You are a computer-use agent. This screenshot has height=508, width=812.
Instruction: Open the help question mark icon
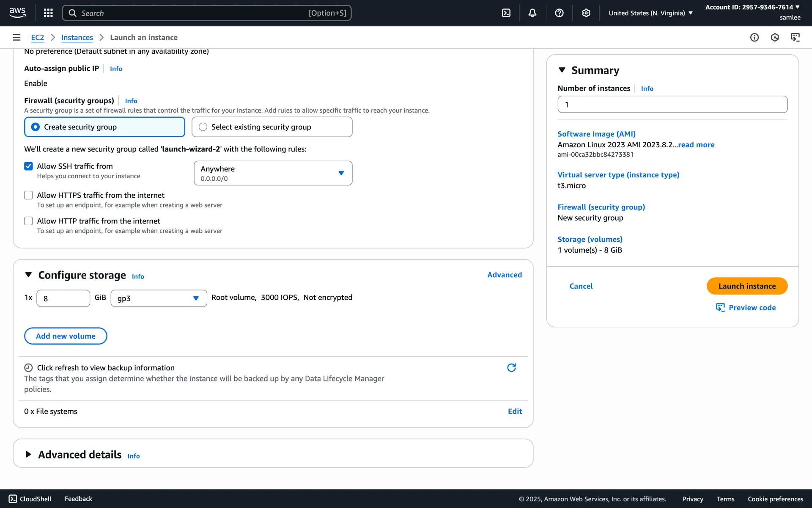(559, 13)
